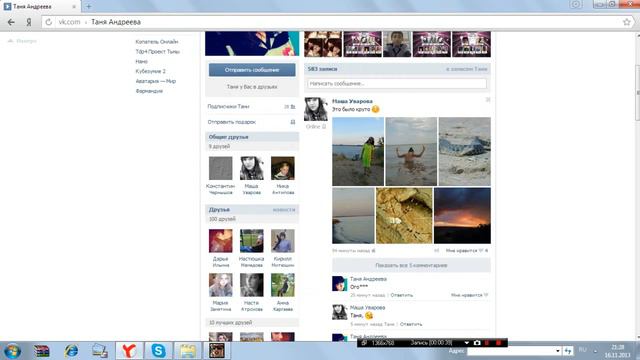Switch to the Таня Андреева browser tab
The image size is (640, 360).
pos(40,7)
